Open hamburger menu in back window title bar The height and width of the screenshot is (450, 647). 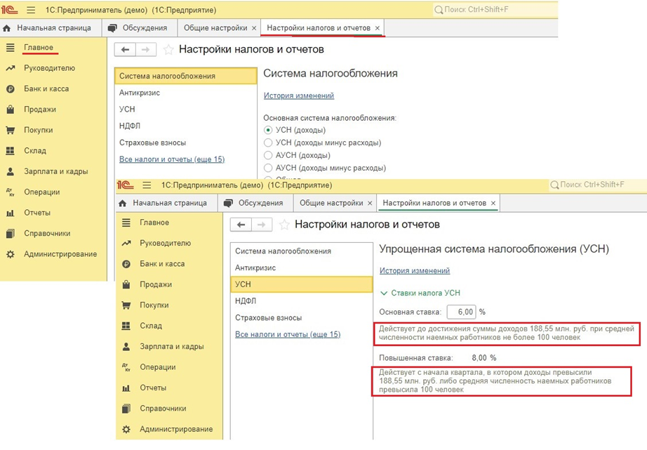[31, 10]
